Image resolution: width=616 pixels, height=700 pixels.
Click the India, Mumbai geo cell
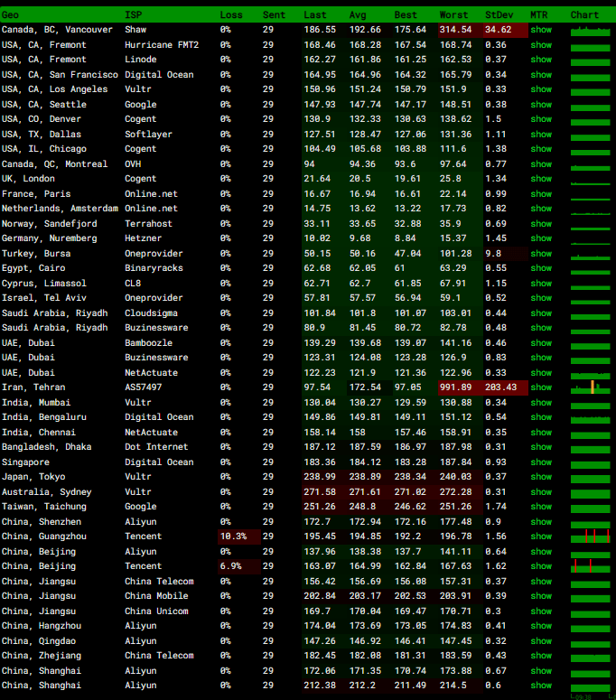36,403
